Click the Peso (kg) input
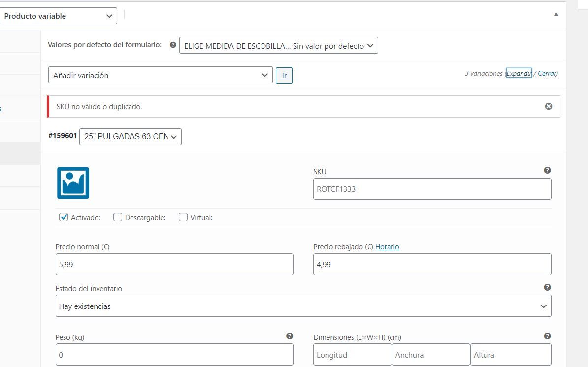The width and height of the screenshot is (588, 367). pyautogui.click(x=174, y=355)
